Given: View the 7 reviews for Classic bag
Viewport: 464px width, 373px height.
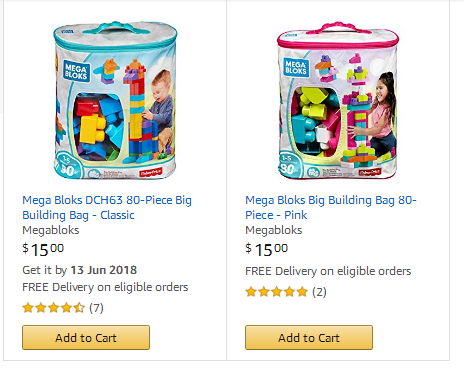Looking at the screenshot, I should point(96,308).
